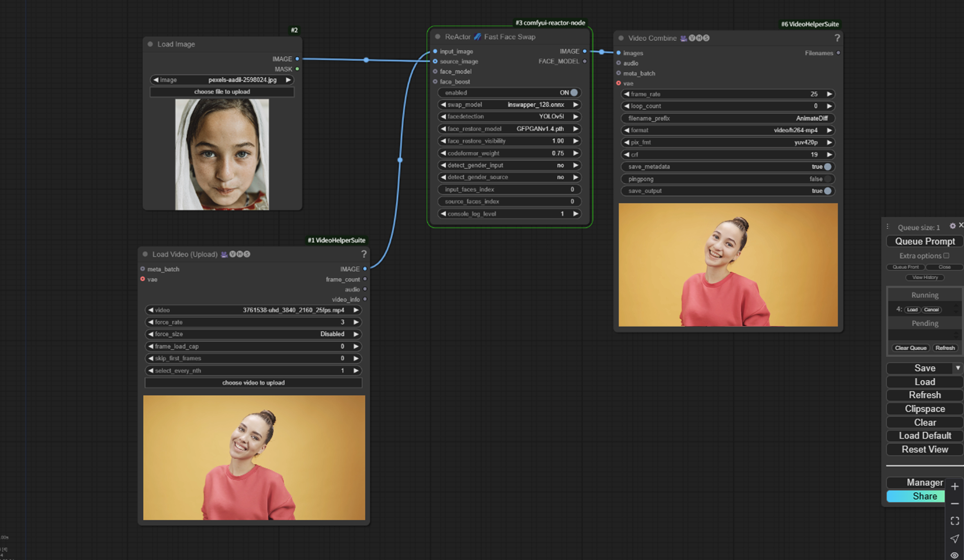This screenshot has width=964, height=560.
Task: Expand the Save button dropdown arrow
Action: tap(958, 368)
